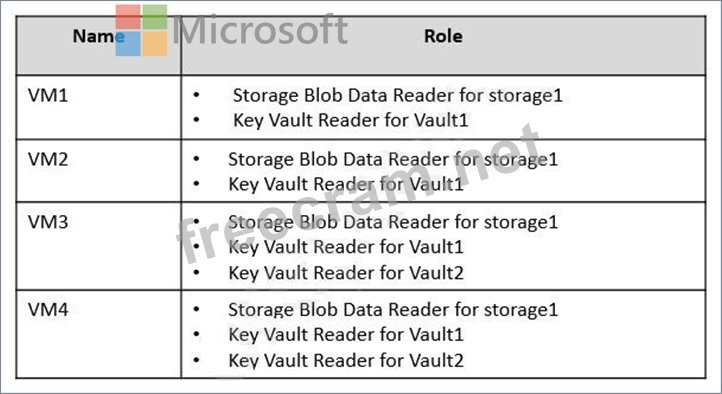Select VM2's Storage Blob Data Reader entry

(x=393, y=159)
